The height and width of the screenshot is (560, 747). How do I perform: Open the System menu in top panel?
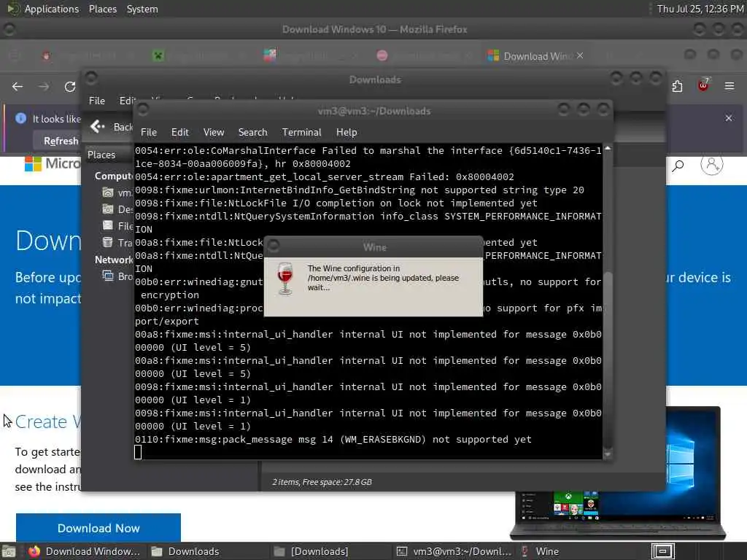tap(142, 9)
